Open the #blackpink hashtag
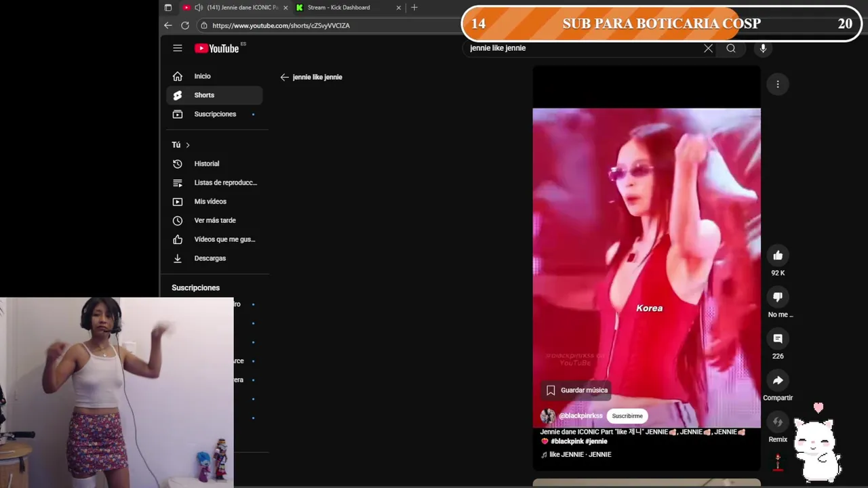The height and width of the screenshot is (488, 868). [x=567, y=441]
